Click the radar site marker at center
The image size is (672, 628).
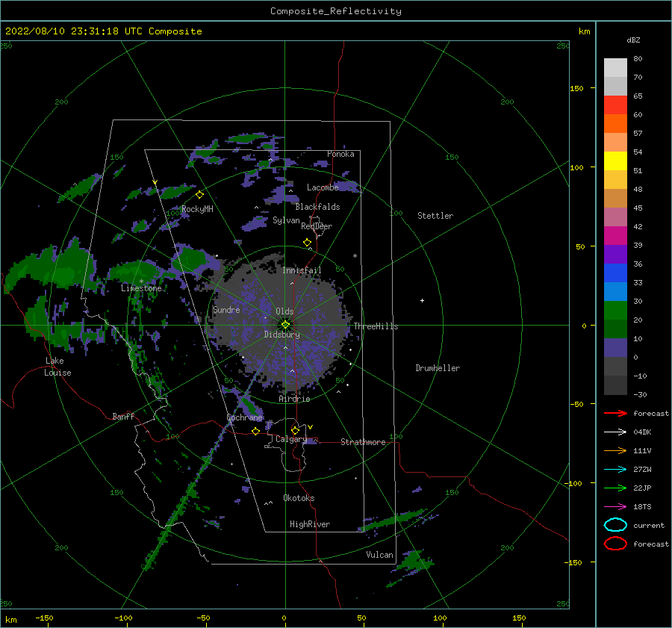pos(285,325)
